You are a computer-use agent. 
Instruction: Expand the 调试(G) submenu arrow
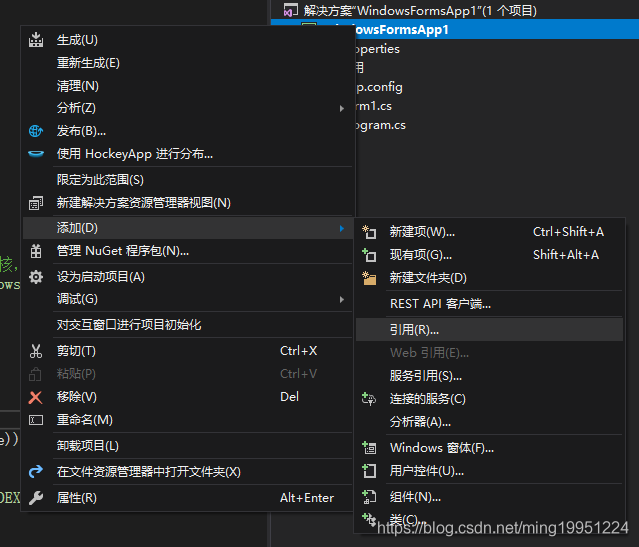click(x=342, y=300)
